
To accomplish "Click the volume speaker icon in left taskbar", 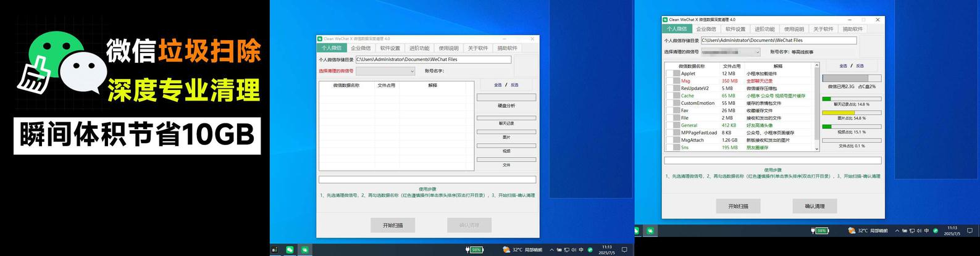I will click(574, 250).
